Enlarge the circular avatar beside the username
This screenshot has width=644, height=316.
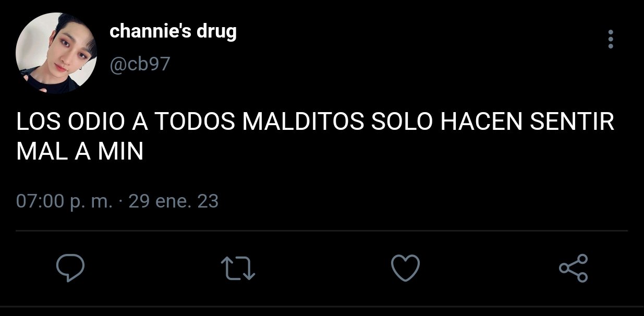[x=56, y=54]
